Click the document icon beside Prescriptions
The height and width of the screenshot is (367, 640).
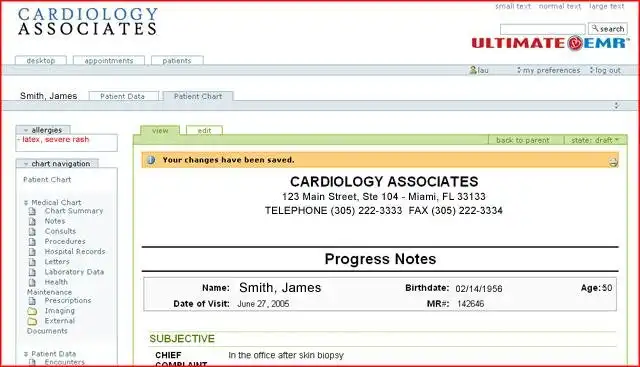[32, 301]
